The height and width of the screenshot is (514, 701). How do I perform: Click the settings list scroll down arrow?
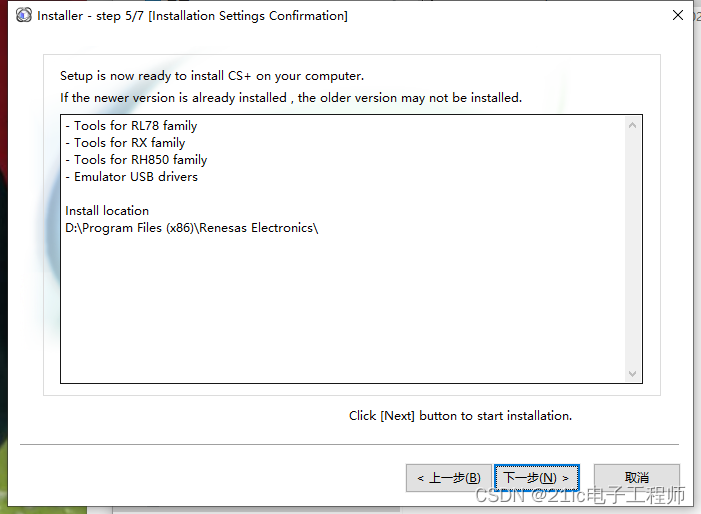[x=632, y=373]
